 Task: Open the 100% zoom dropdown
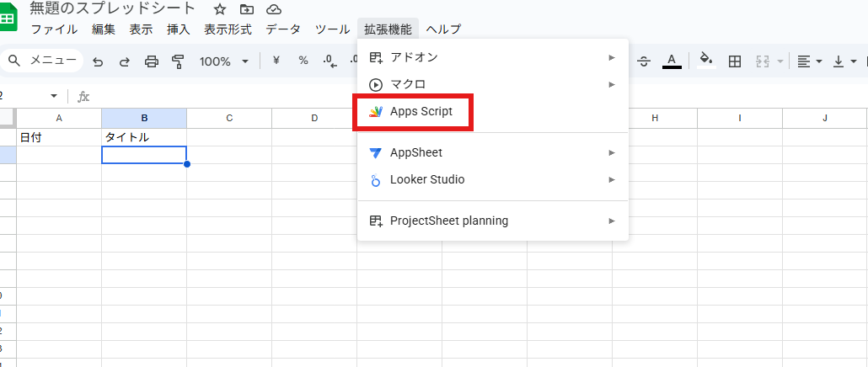223,61
